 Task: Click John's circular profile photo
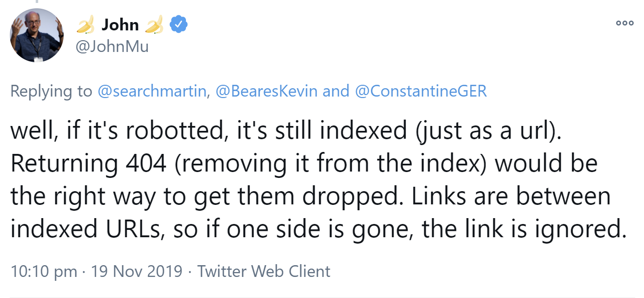click(x=37, y=35)
